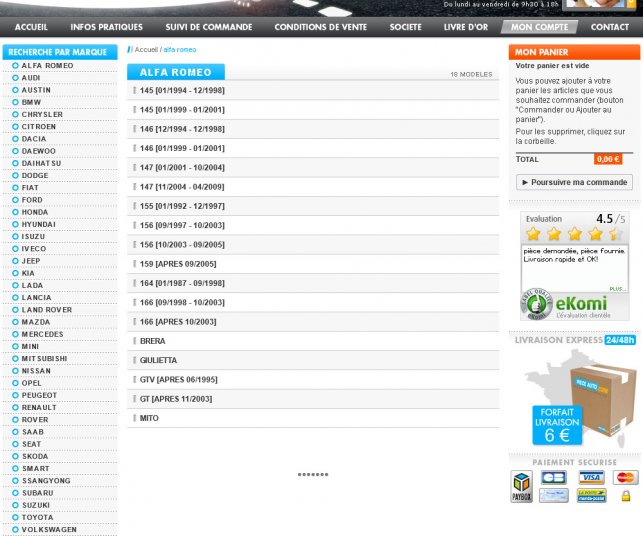Select the AUDI brand
The image size is (643, 536).
pyautogui.click(x=31, y=78)
